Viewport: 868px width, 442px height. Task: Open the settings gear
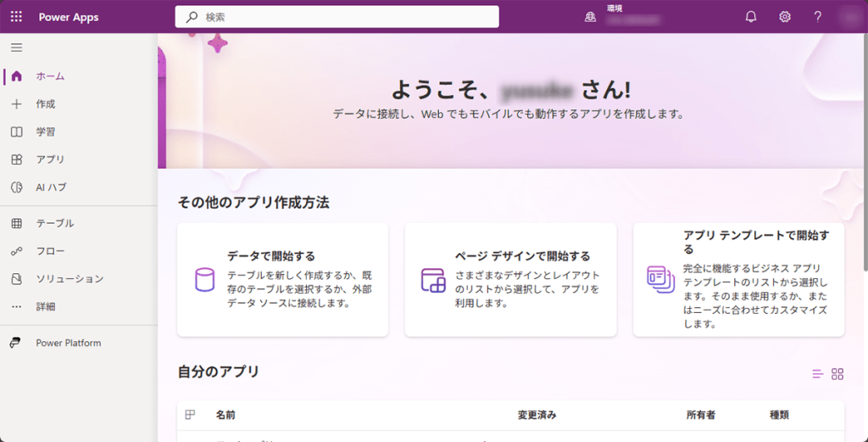click(784, 17)
